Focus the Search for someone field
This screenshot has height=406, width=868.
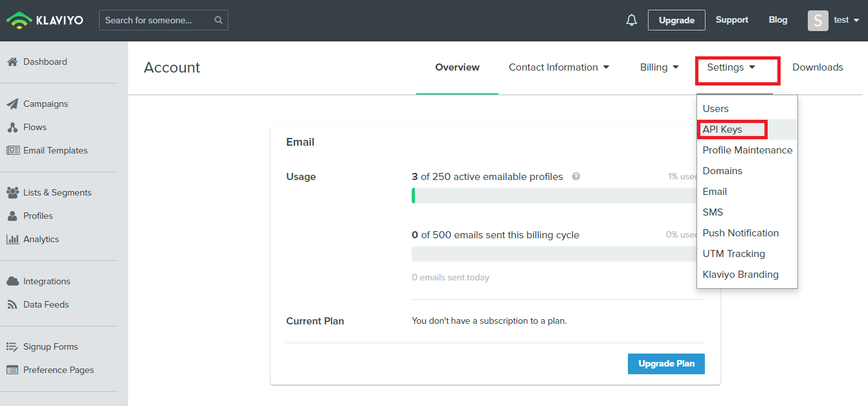(164, 20)
